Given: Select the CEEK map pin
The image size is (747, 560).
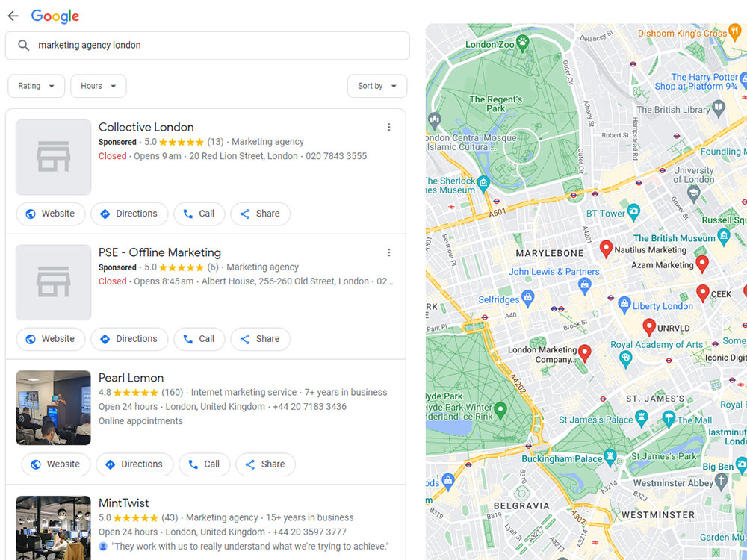Looking at the screenshot, I should 702,293.
